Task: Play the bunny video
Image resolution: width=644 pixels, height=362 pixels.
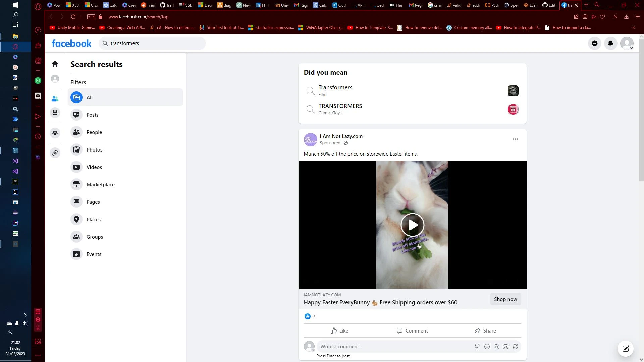Action: (x=412, y=225)
